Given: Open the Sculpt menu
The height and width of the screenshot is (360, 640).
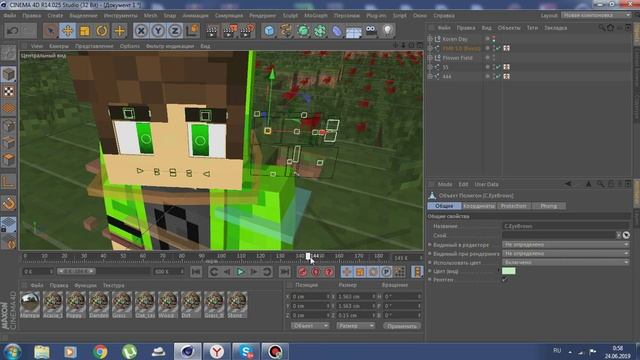Looking at the screenshot, I should tap(290, 16).
